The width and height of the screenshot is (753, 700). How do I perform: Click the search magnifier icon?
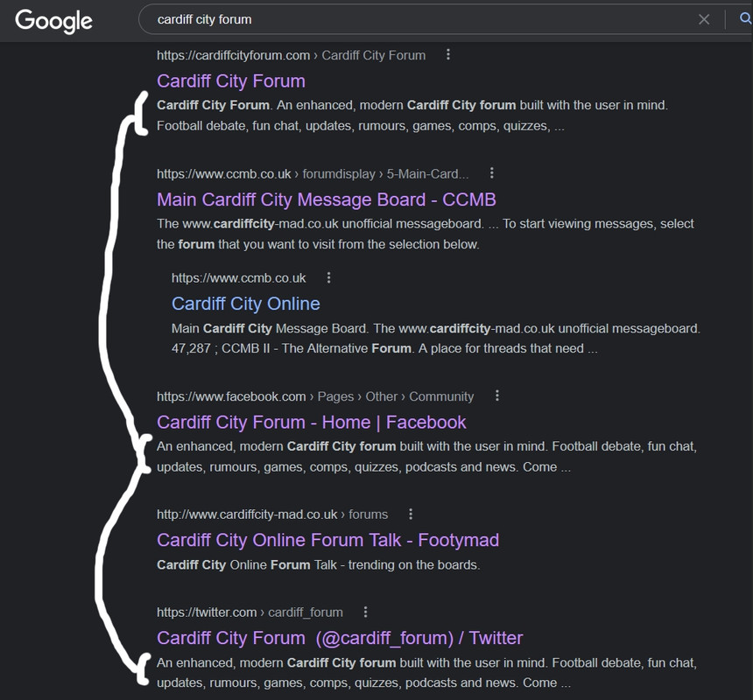pos(743,18)
